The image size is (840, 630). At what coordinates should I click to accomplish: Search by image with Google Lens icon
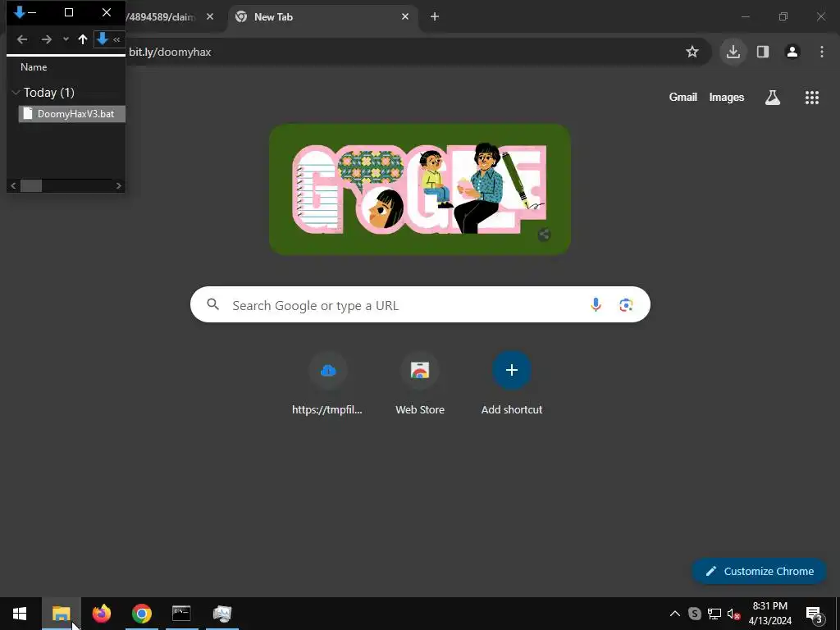point(626,305)
